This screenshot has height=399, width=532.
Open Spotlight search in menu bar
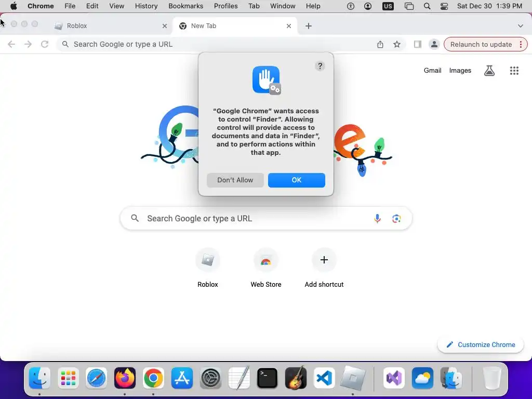tap(427, 6)
